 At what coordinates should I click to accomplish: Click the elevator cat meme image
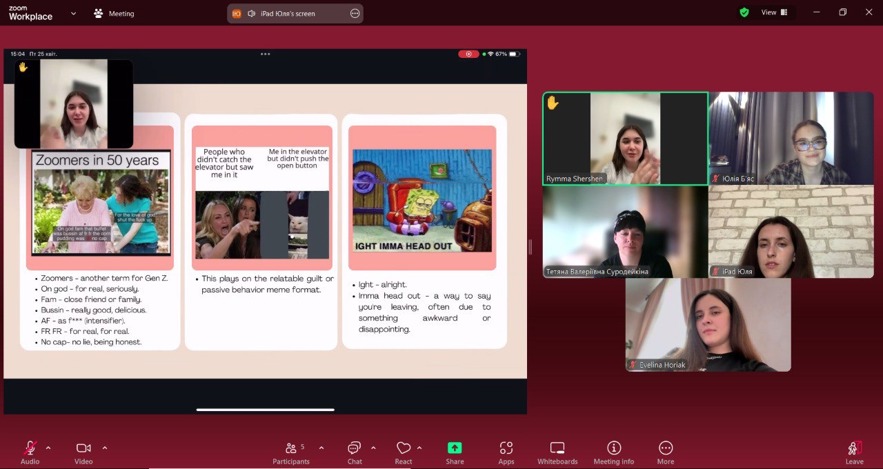pyautogui.click(x=262, y=203)
